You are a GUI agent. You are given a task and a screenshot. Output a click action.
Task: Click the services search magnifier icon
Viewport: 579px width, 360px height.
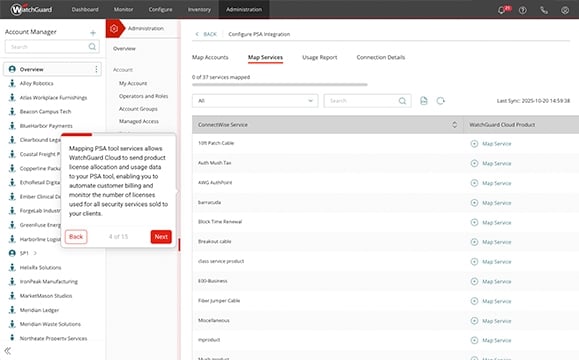[x=402, y=100]
